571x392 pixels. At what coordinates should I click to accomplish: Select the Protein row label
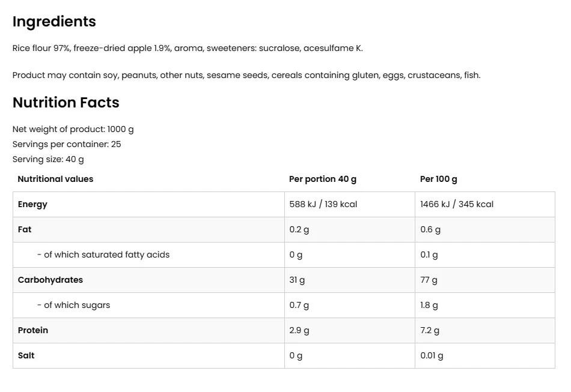tap(33, 330)
